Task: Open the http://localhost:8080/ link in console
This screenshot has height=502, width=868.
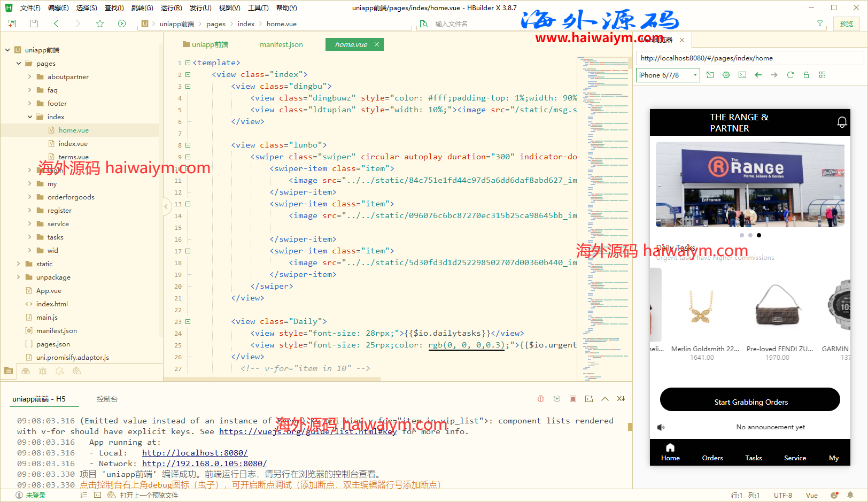Action: (195, 453)
